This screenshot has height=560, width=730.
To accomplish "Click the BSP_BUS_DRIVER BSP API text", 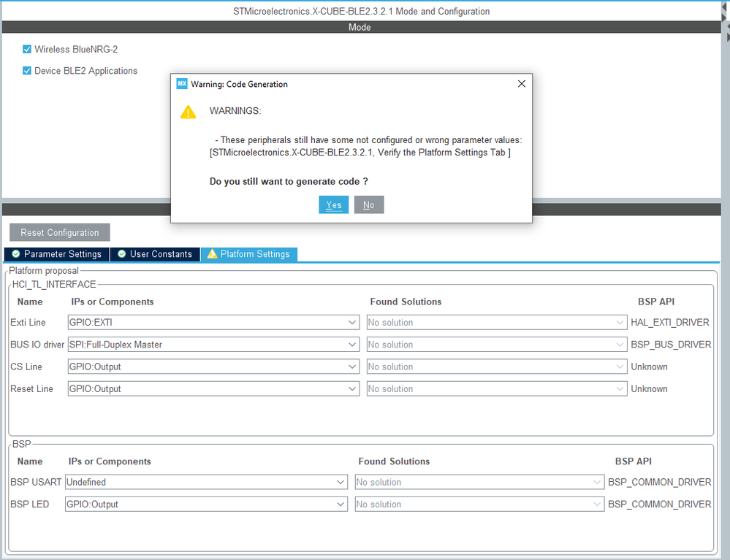I will (x=671, y=345).
